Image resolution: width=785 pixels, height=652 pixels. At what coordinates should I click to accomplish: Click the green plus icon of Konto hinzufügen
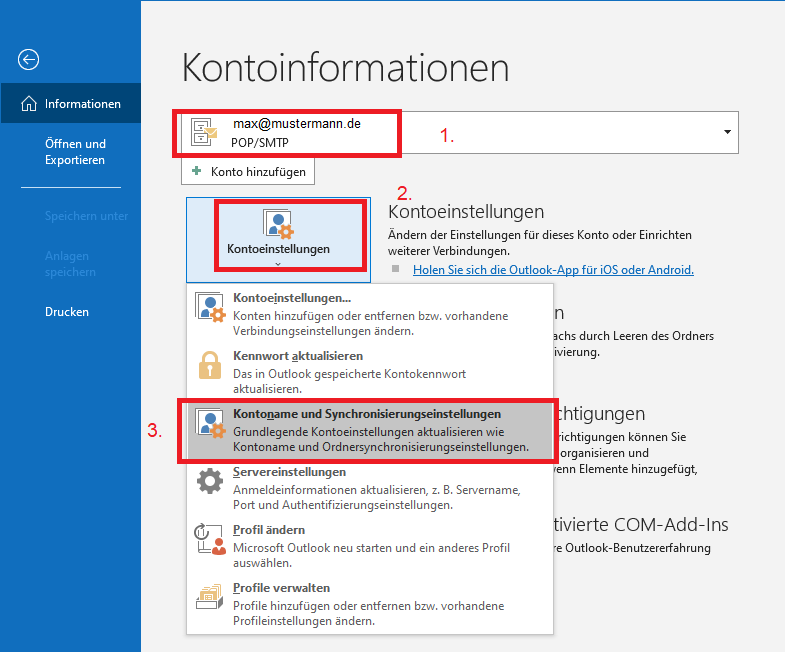[x=197, y=171]
